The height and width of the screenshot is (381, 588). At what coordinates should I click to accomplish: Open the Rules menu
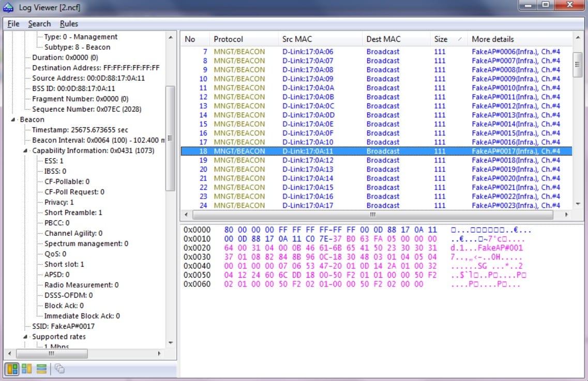69,23
